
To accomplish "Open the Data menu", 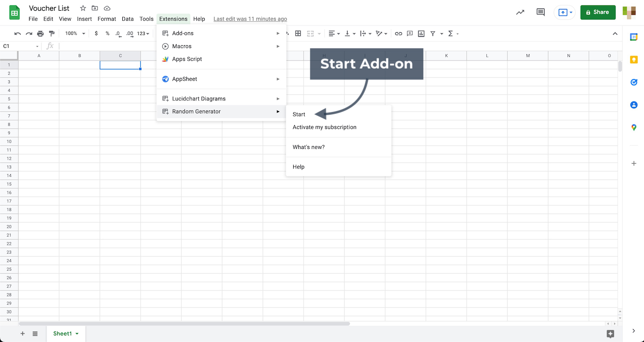I will (128, 19).
